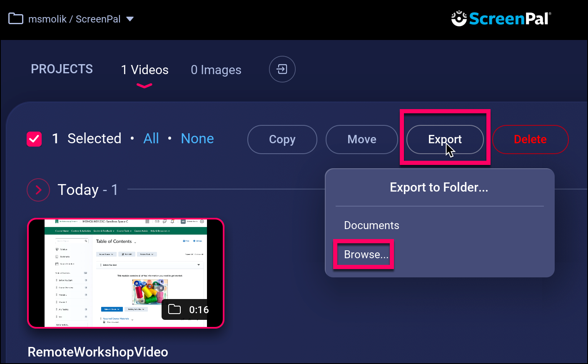Click the circular import icon next to Images
588x364 pixels.
click(x=282, y=69)
